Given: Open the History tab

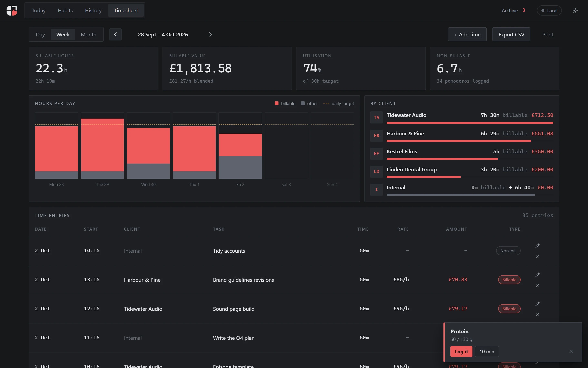Looking at the screenshot, I should point(93,10).
